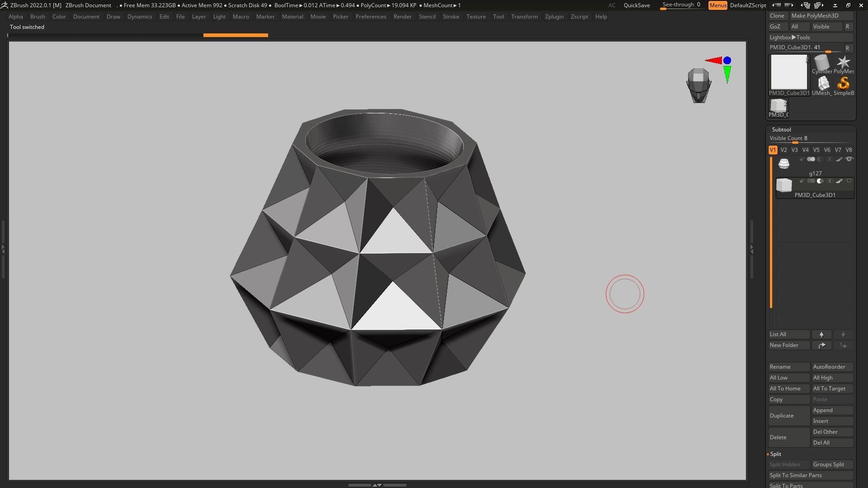868x488 pixels.
Task: Click the QuickSave button
Action: tap(637, 5)
